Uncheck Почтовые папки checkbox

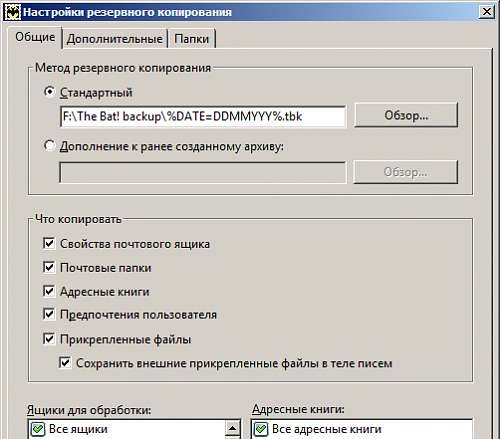pos(49,267)
